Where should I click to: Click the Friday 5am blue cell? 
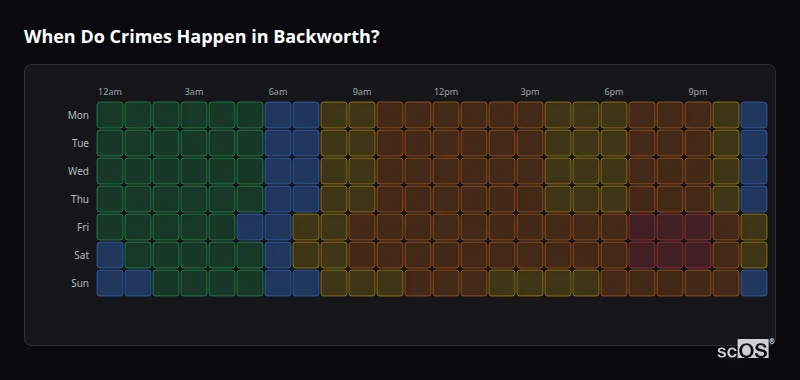(250, 227)
